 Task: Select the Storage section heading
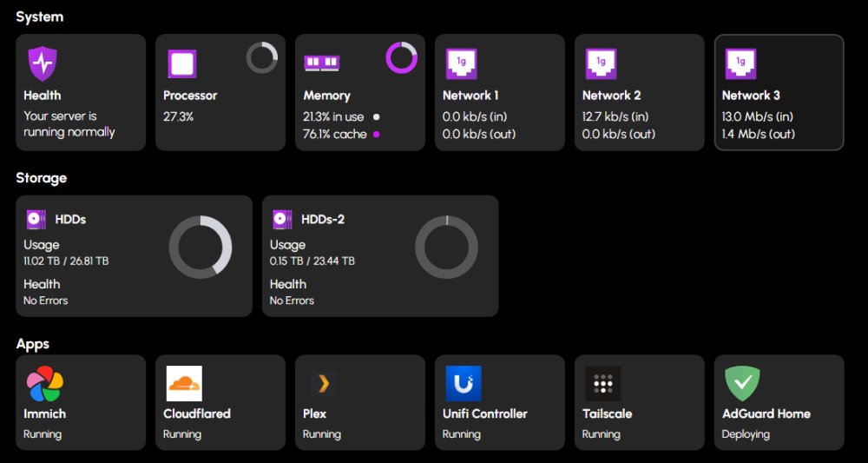(41, 178)
